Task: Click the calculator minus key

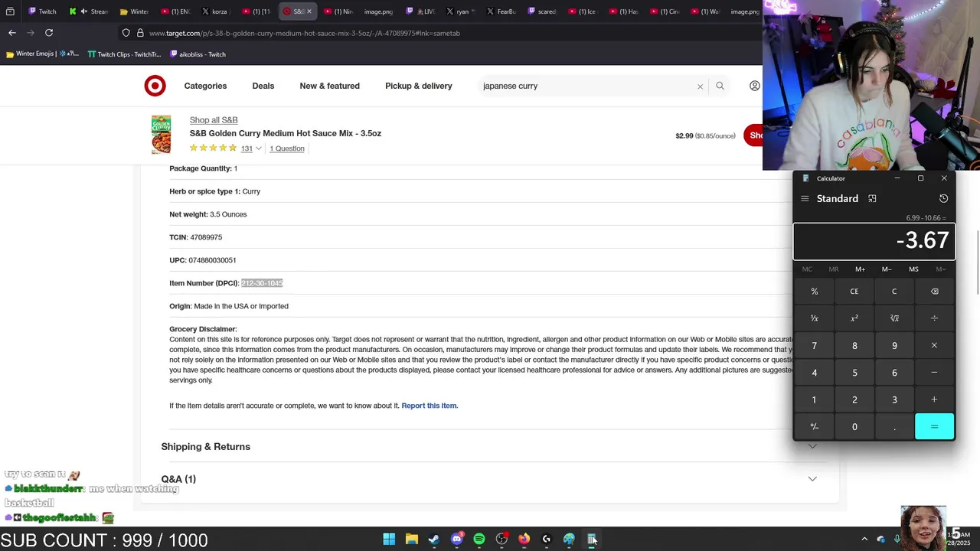Action: click(x=934, y=373)
